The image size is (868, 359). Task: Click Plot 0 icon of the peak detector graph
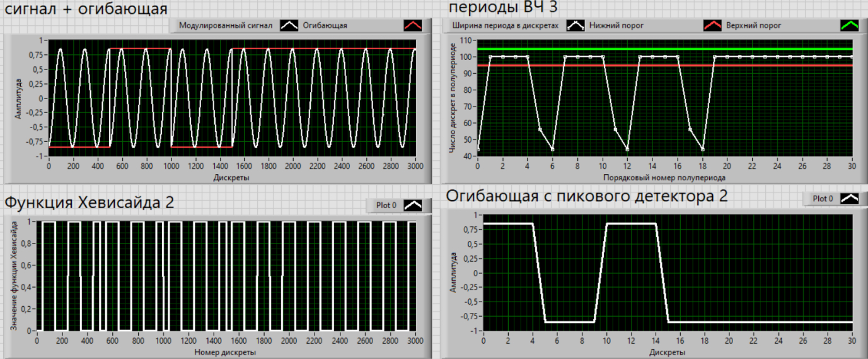pos(850,199)
